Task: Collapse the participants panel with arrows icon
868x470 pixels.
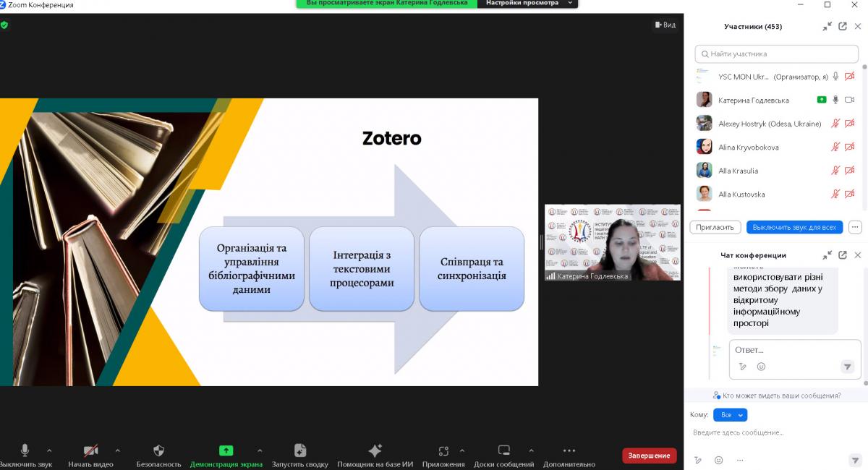Action: click(x=827, y=27)
